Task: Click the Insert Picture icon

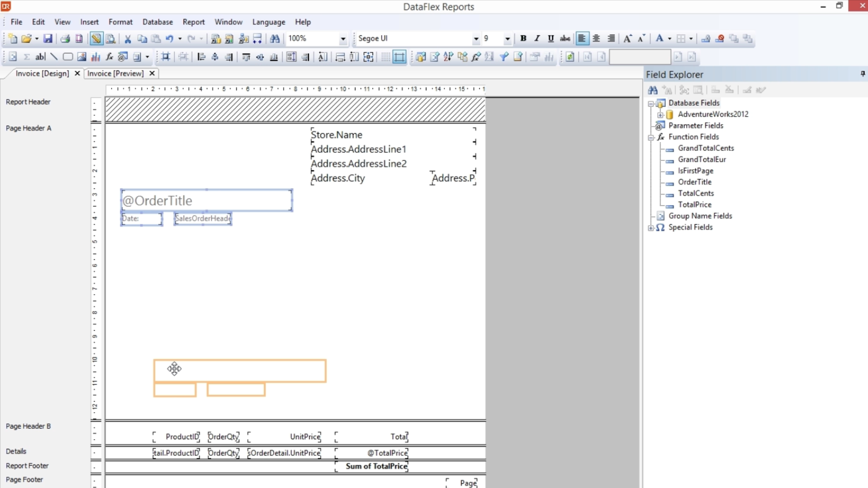Action: (81, 57)
